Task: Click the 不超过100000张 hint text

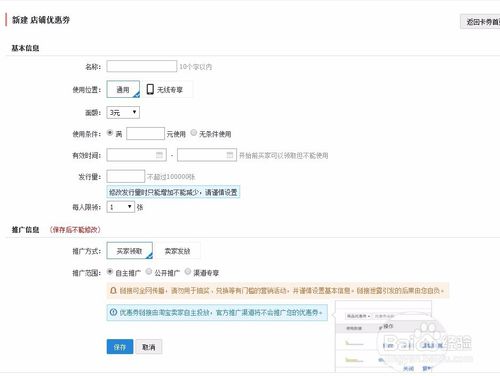Action: (171, 177)
